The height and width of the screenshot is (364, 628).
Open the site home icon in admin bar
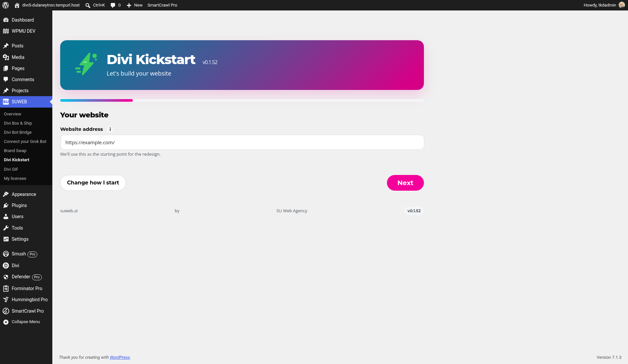(17, 5)
